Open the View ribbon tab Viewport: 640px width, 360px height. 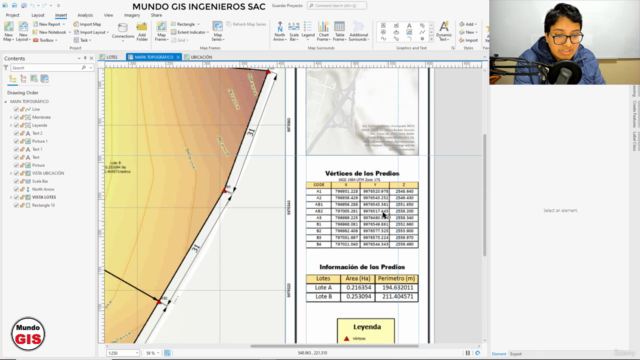pos(108,15)
